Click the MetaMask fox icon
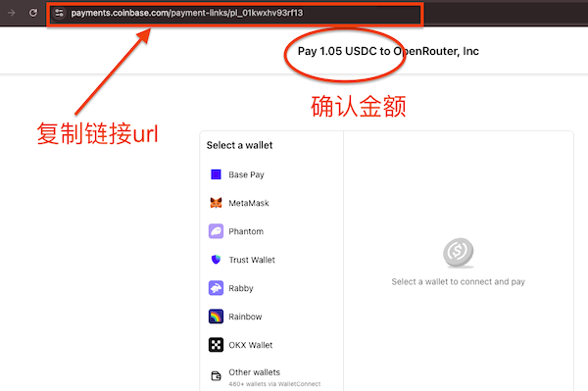 (x=216, y=203)
